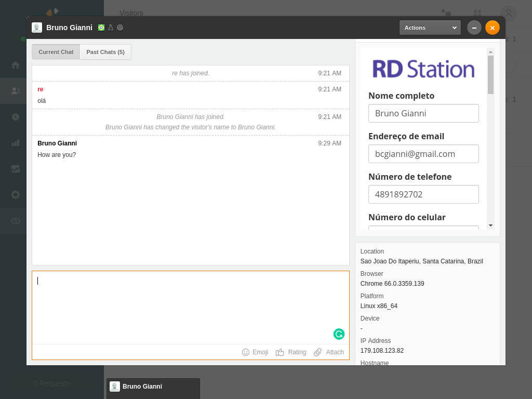
Task: Open the Actions dropdown menu
Action: pos(430,28)
